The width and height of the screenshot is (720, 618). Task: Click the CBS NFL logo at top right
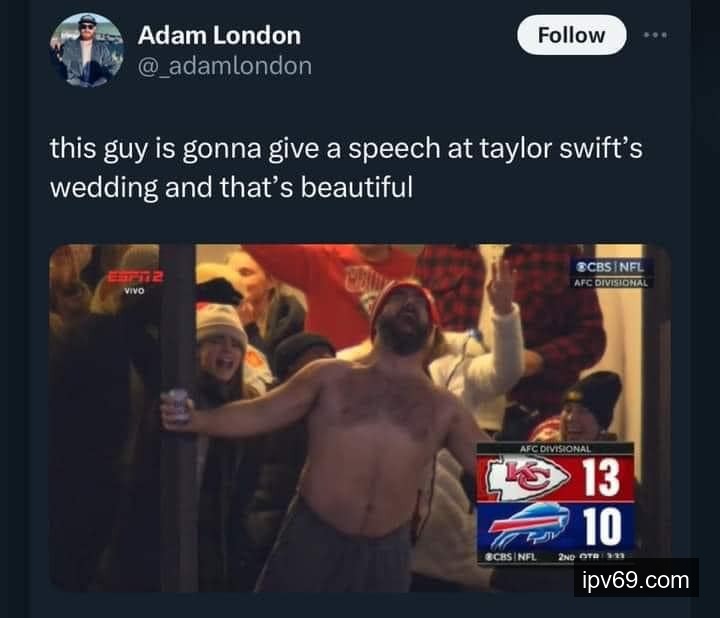click(x=610, y=267)
